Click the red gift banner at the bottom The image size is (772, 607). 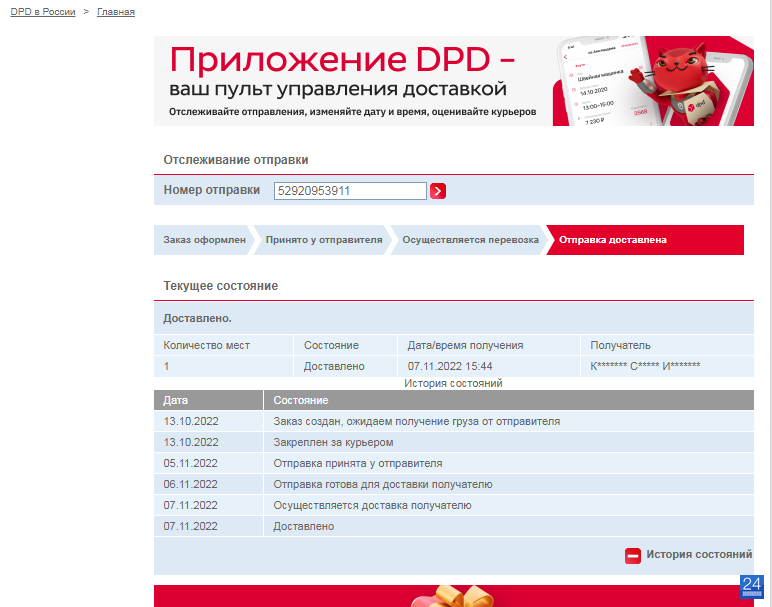453,596
